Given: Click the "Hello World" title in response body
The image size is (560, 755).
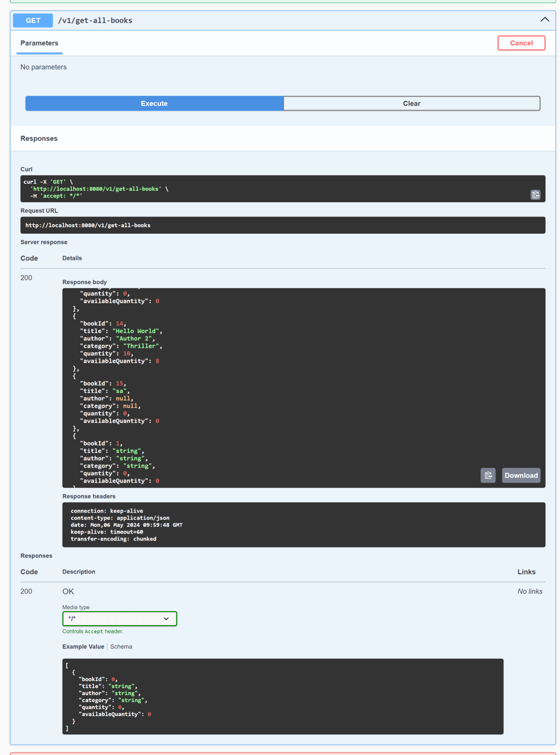Looking at the screenshot, I should [137, 331].
